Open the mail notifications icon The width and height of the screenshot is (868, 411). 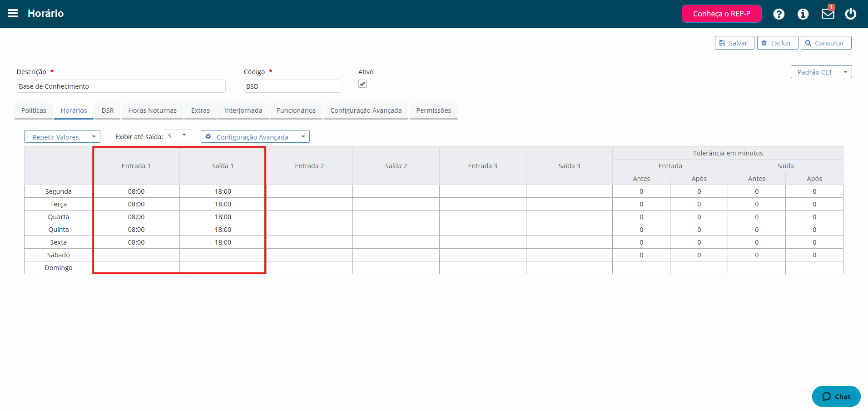[828, 13]
